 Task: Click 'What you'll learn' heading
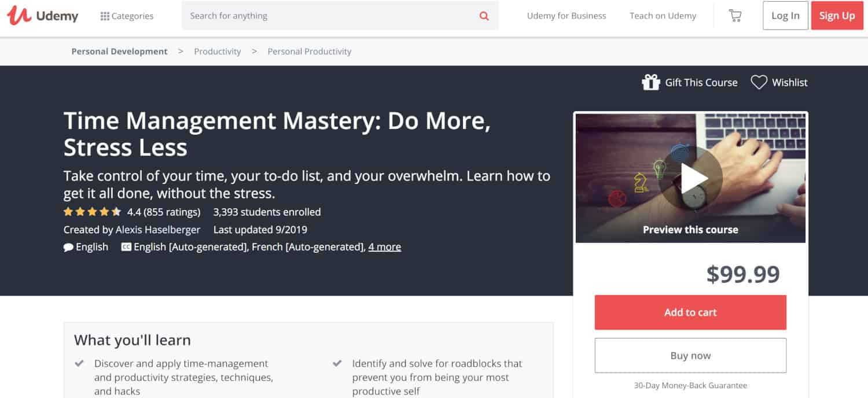[133, 340]
